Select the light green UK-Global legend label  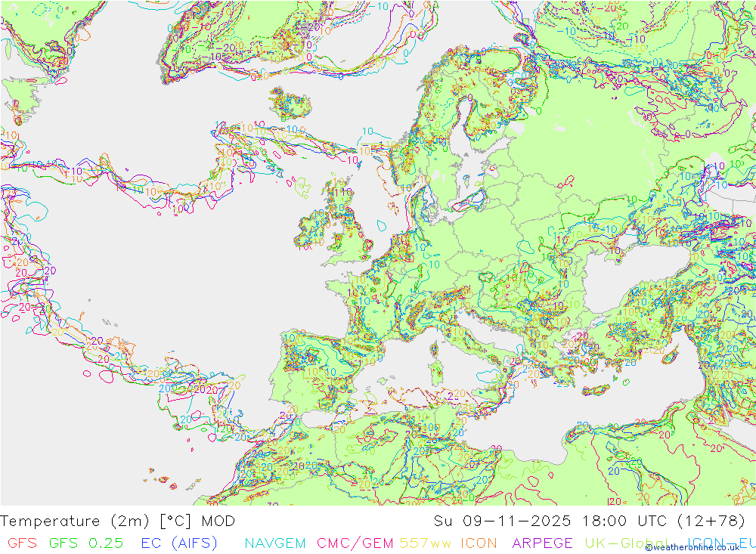coord(626,543)
